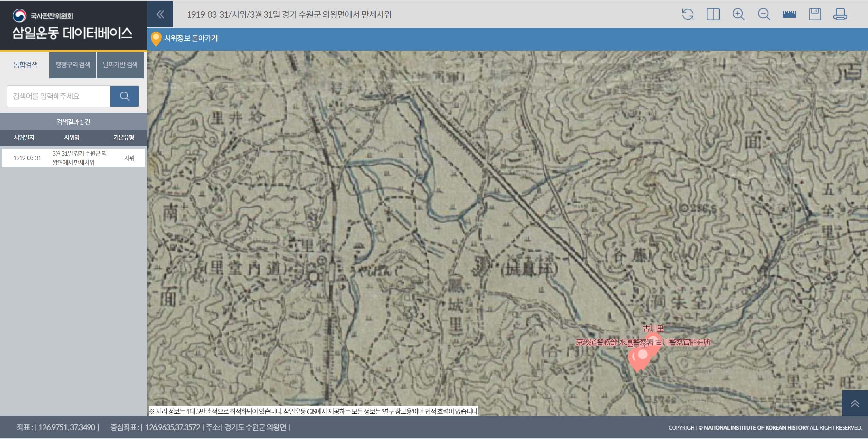
Task: Open the 행정구역 검색 tab
Action: [73, 65]
